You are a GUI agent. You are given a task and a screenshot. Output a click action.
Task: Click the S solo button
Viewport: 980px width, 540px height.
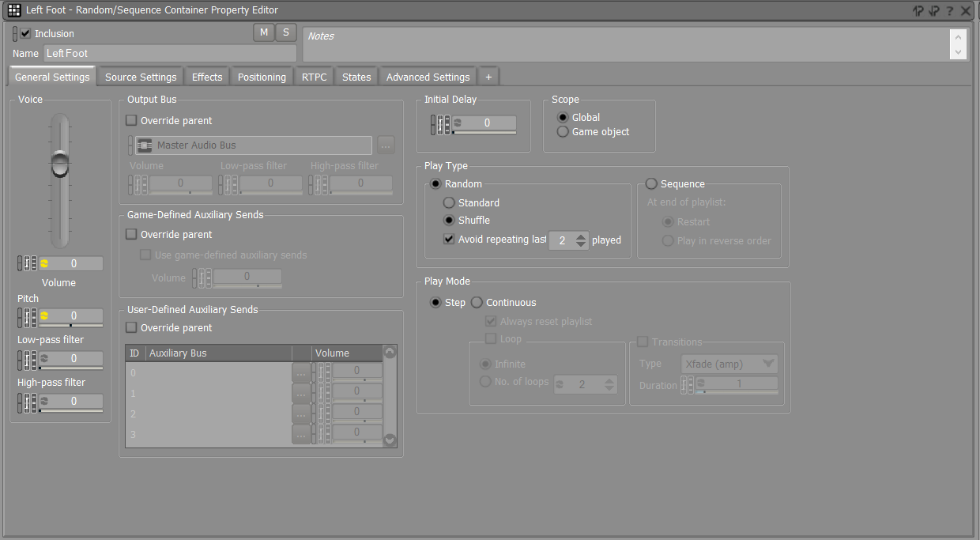point(286,32)
